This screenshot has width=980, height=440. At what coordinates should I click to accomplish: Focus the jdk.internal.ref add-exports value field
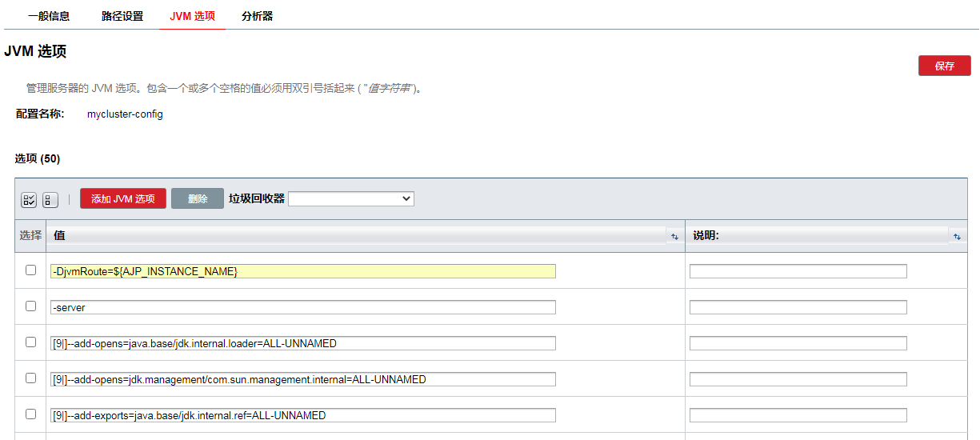[x=302, y=415]
